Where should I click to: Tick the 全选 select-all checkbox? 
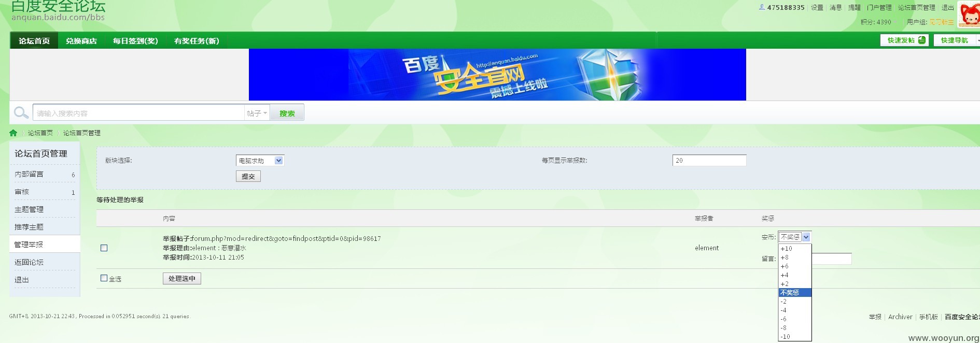tap(104, 278)
